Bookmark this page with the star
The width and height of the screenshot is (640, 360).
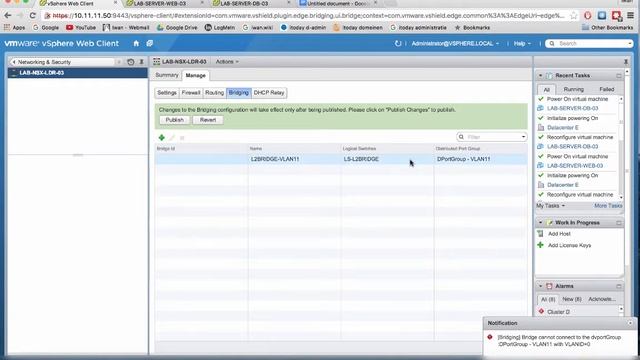coord(573,16)
